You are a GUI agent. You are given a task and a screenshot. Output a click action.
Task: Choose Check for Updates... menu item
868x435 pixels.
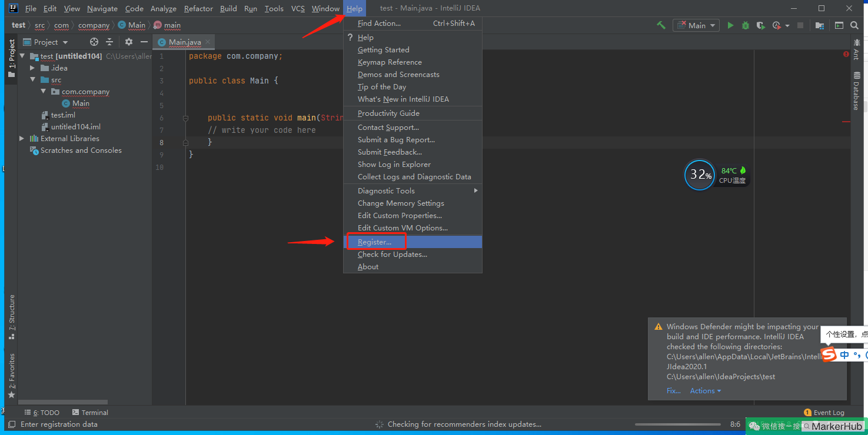point(413,255)
